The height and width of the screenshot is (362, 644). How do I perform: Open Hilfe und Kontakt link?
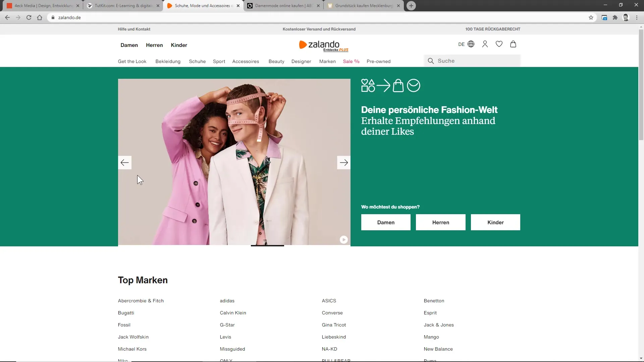(134, 29)
